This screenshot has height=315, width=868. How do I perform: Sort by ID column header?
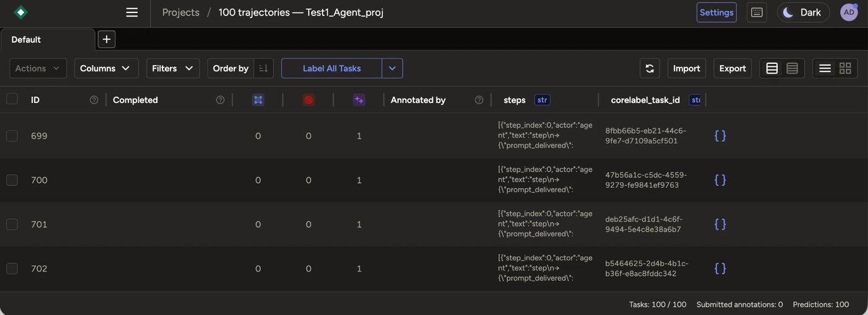tap(35, 100)
